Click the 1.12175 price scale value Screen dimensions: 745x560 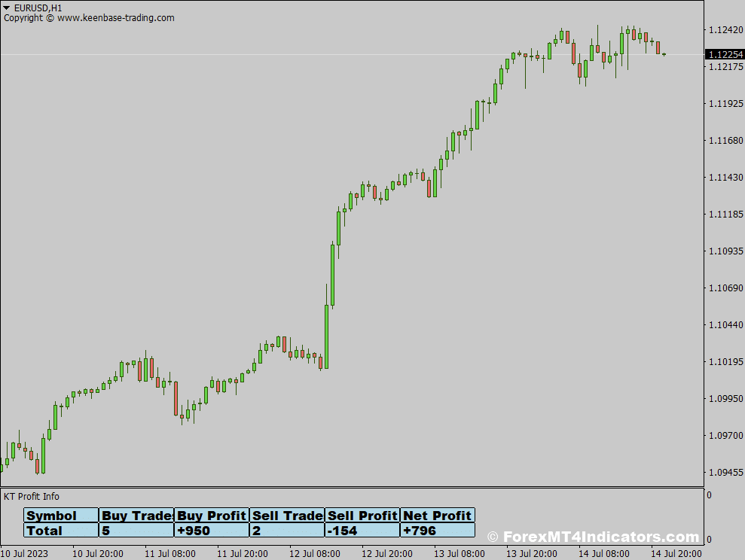click(x=725, y=66)
